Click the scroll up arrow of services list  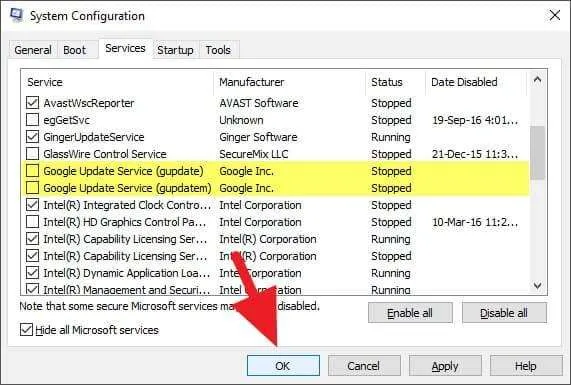(x=537, y=80)
